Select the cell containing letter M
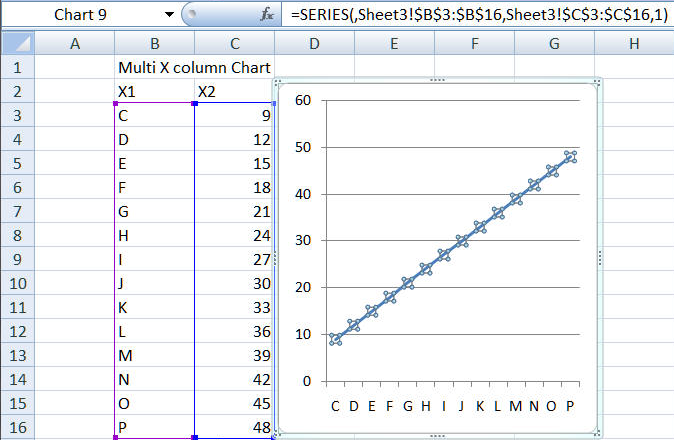Screen dimensions: 674x440 [154, 356]
